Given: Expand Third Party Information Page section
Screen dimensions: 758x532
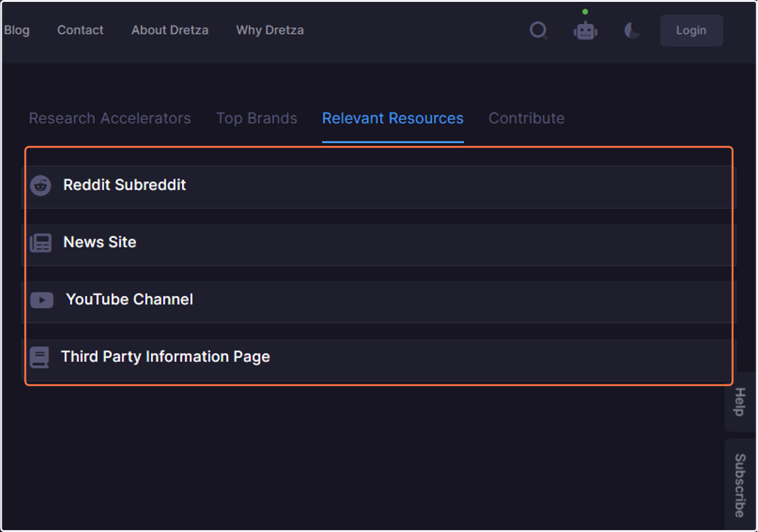Looking at the screenshot, I should 378,360.
